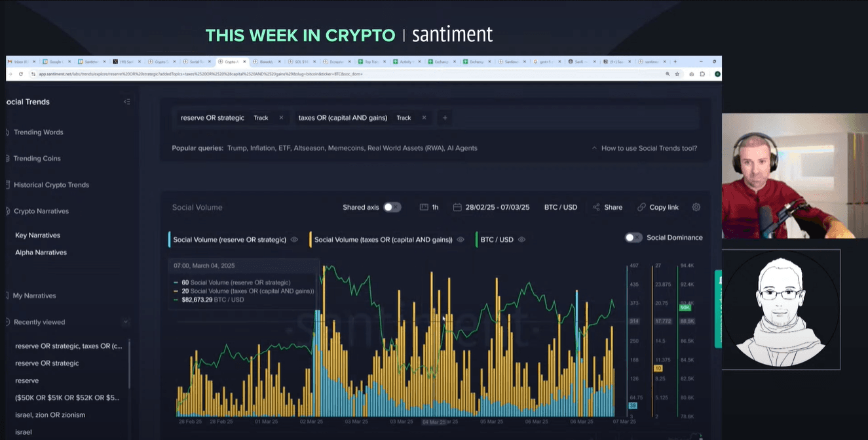Bookmark page with browser star icon
The width and height of the screenshot is (868, 440).
[677, 74]
